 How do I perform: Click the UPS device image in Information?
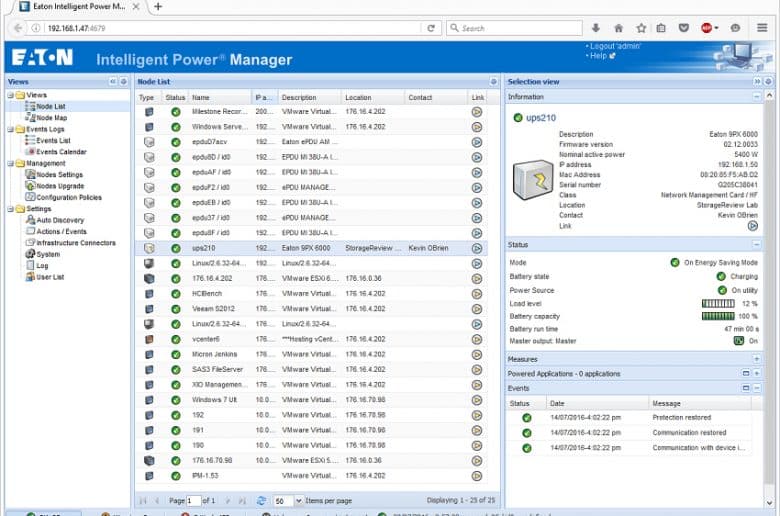coord(533,180)
